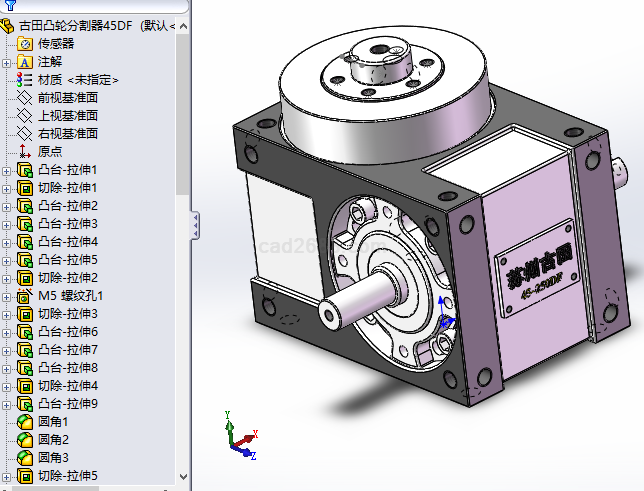This screenshot has width=644, height=491.
Task: Select the 传感器 sensors folder icon
Action: click(25, 43)
